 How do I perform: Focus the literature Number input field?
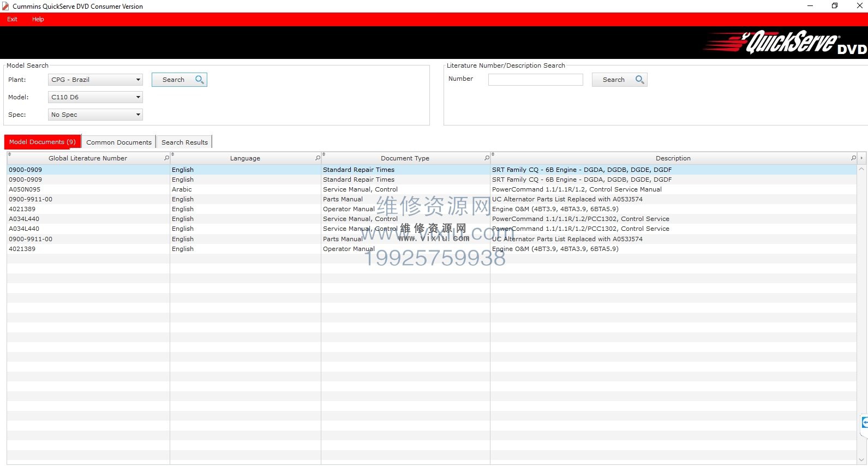536,80
